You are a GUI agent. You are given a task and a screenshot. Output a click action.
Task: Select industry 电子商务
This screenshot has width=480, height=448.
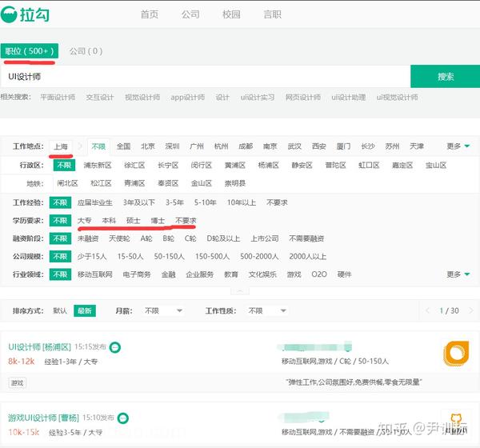[137, 274]
